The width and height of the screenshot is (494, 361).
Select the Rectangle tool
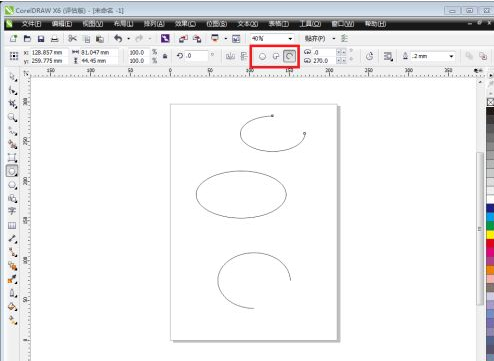point(13,158)
